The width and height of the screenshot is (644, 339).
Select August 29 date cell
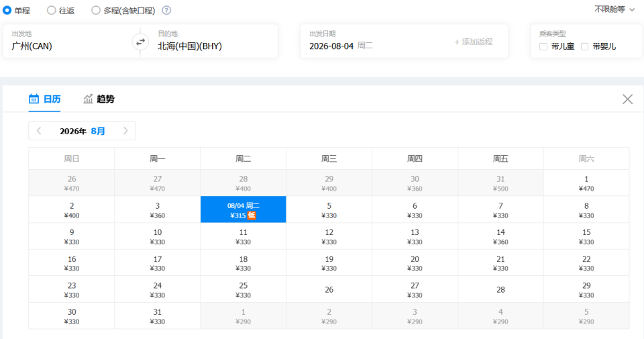(586, 289)
